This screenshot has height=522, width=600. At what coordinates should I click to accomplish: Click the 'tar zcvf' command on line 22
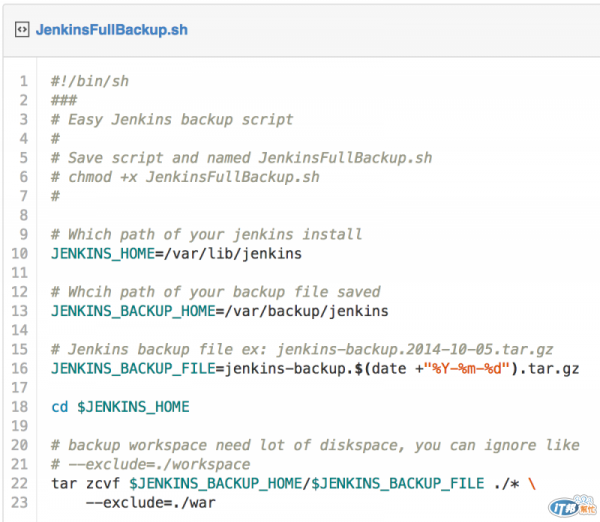pos(85,483)
